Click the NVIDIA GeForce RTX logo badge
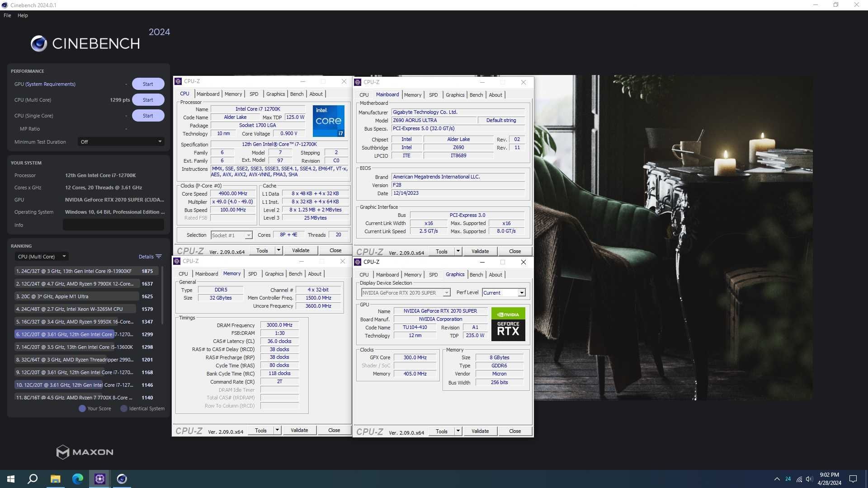 pyautogui.click(x=508, y=324)
